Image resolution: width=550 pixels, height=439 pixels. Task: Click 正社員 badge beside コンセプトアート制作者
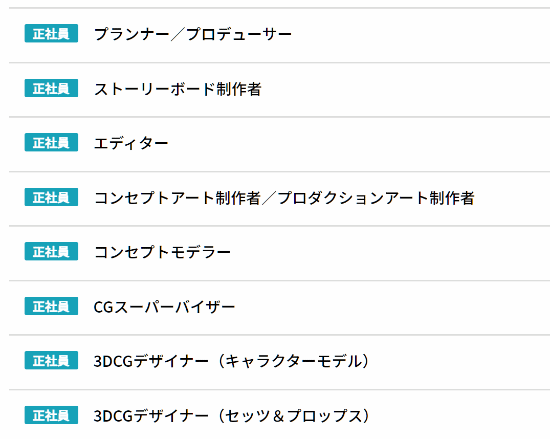point(51,197)
